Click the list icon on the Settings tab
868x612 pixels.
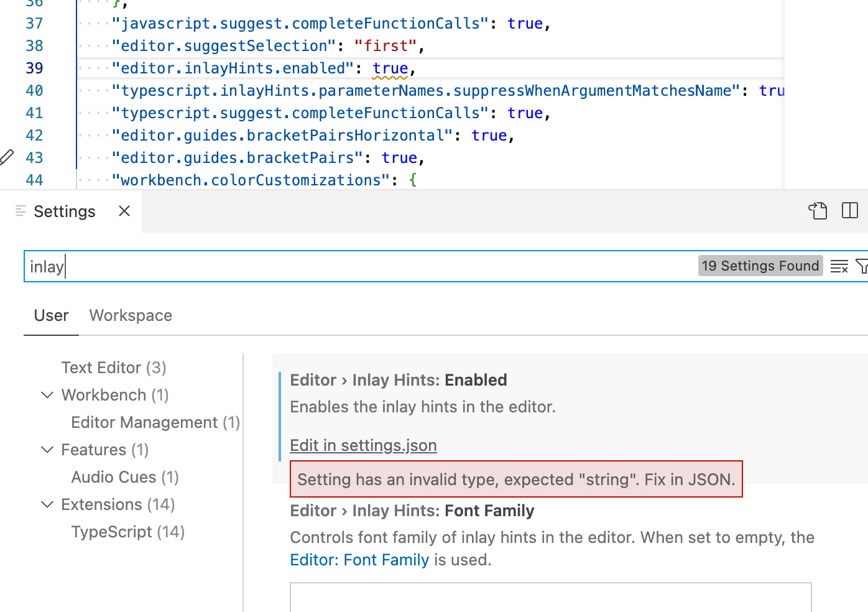tap(19, 211)
